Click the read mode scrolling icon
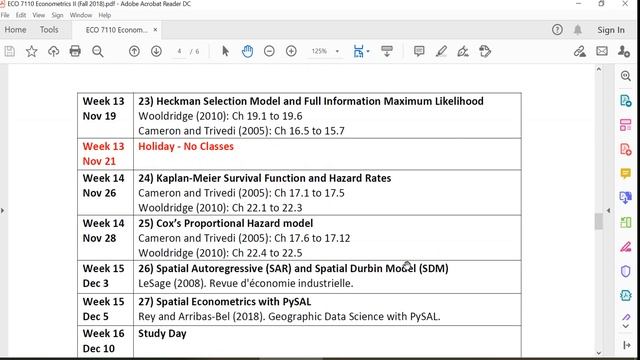The height and width of the screenshot is (360, 640). [387, 51]
